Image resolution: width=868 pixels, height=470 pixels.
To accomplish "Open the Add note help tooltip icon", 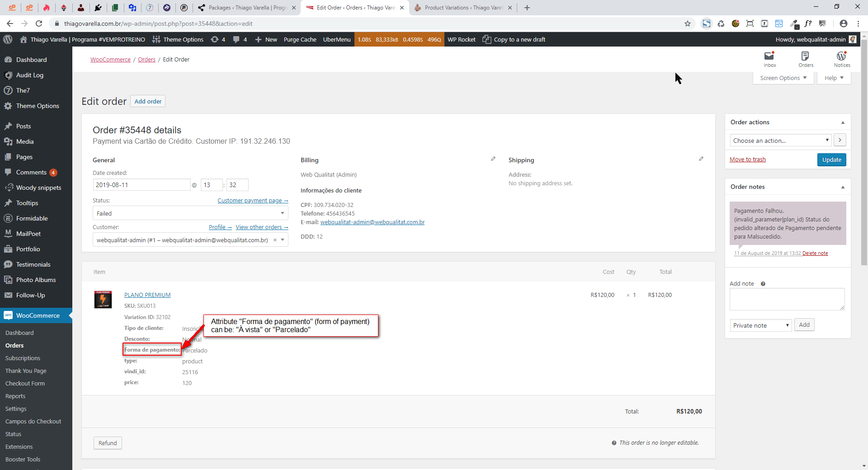I will [763, 284].
